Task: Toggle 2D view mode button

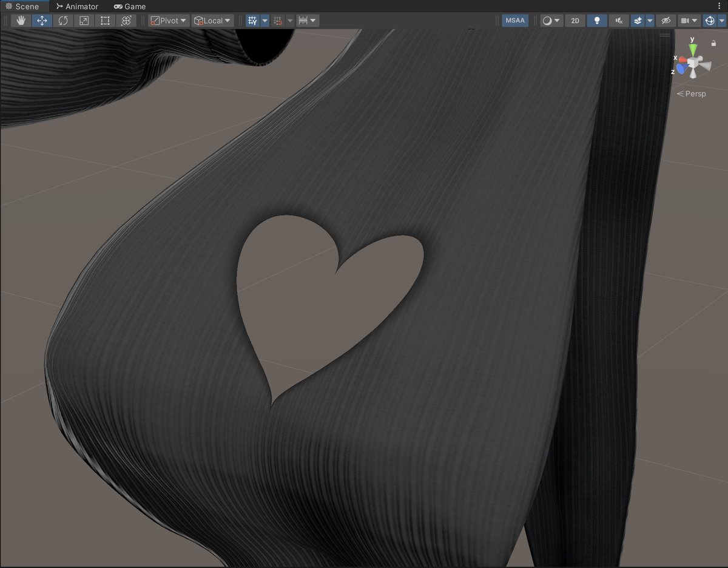Action: tap(575, 21)
